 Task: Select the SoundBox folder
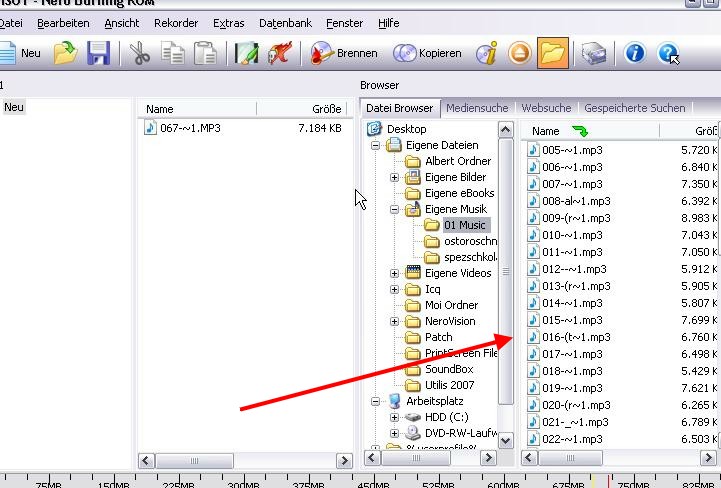click(449, 369)
